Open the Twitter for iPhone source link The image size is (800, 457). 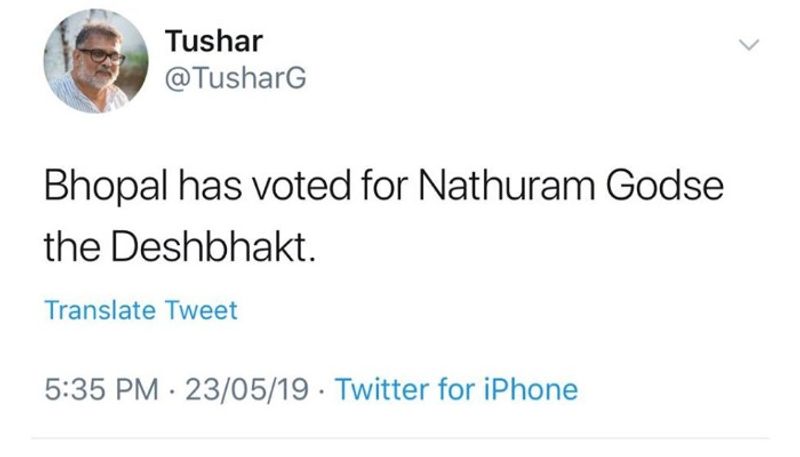[x=457, y=389]
